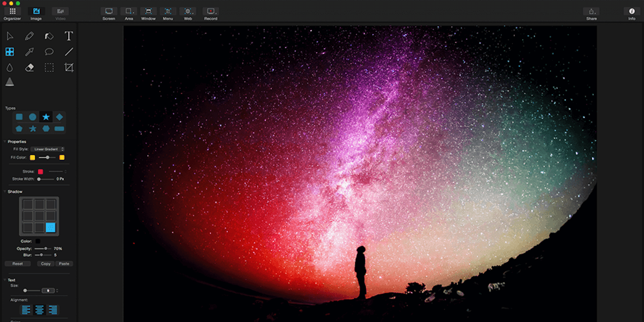Activate the Crop tool
The width and height of the screenshot is (644, 322).
pos(69,67)
